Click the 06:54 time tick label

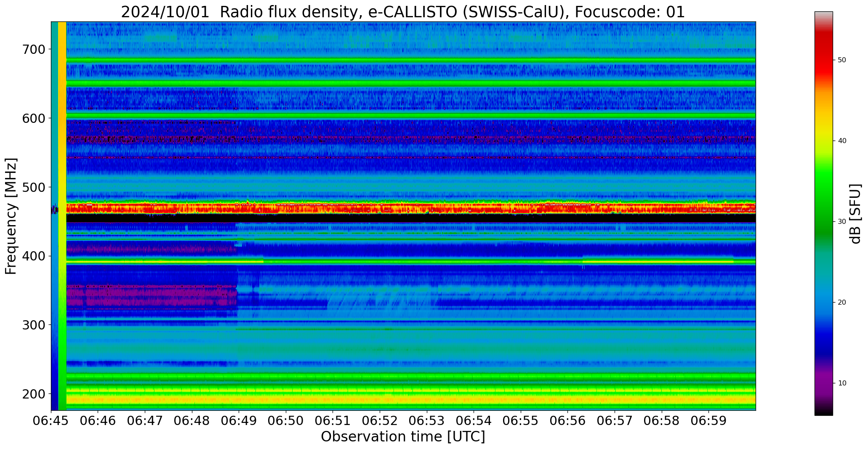coord(474,421)
